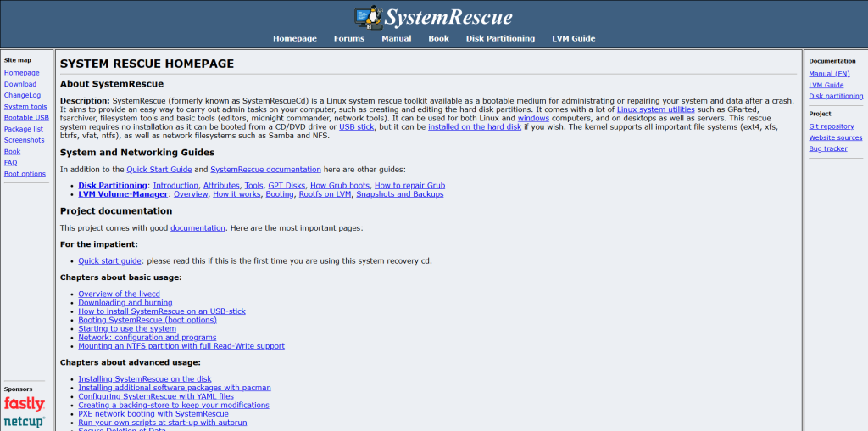Screen dimensions: 868x431
Task: Open Quick start guide for the impatient
Action: (110, 261)
